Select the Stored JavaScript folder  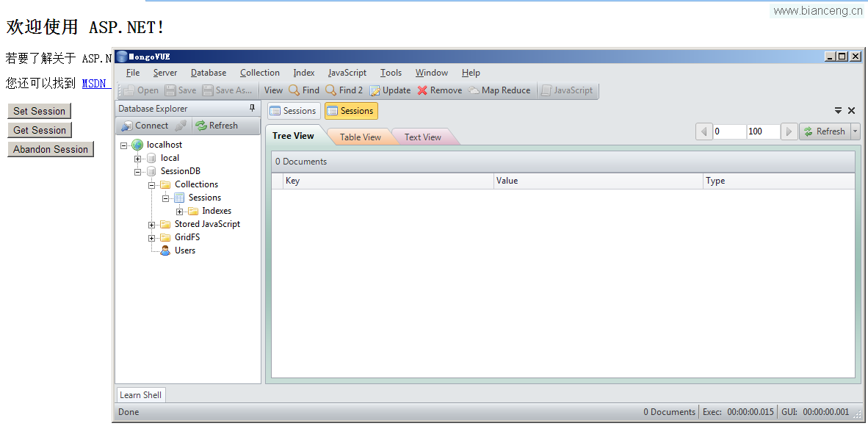click(207, 224)
